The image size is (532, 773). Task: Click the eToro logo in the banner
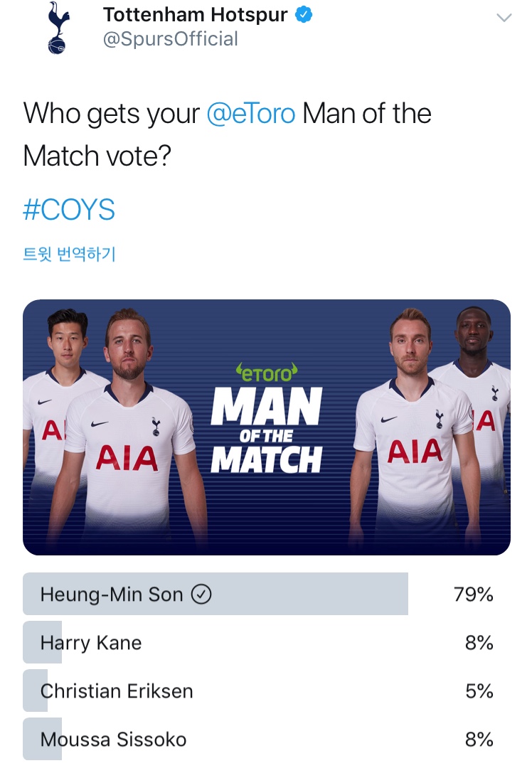point(267,373)
